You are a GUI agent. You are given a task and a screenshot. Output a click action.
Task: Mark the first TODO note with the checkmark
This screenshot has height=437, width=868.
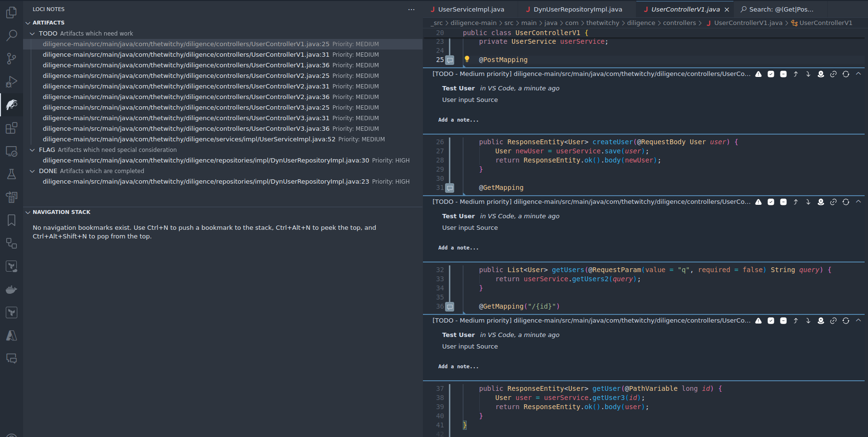point(771,74)
